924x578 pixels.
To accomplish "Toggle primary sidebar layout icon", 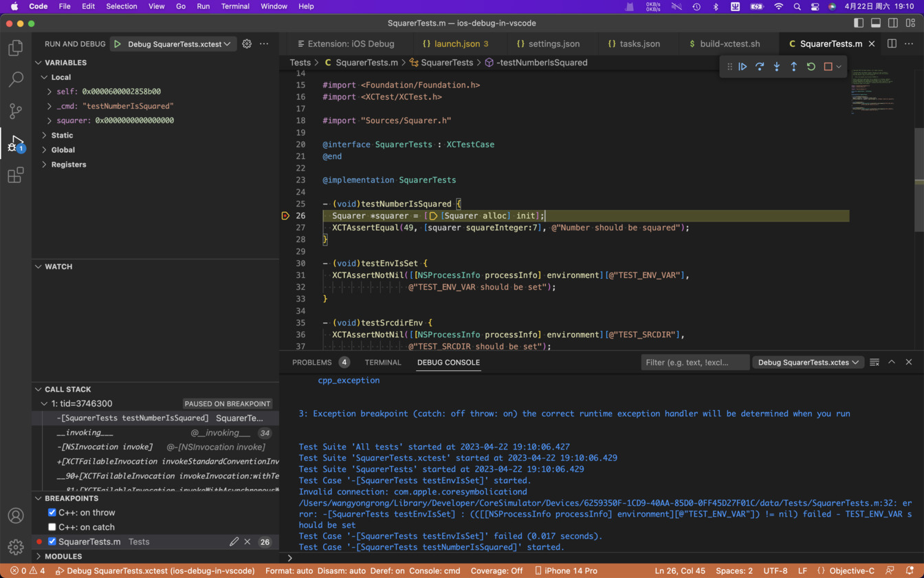I will 859,23.
